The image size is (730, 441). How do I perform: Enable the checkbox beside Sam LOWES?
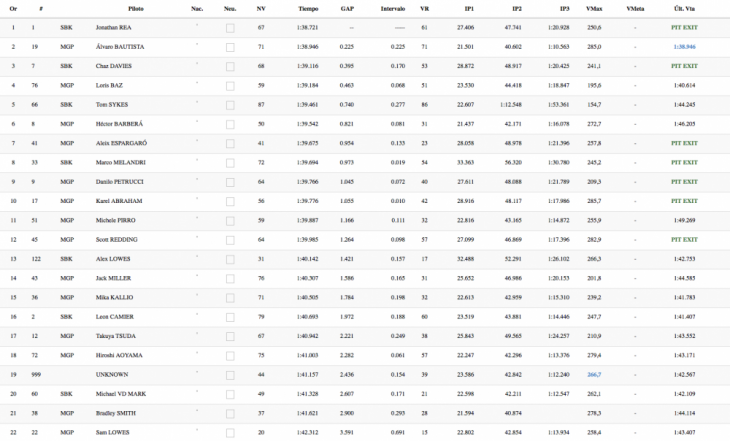coord(230,432)
